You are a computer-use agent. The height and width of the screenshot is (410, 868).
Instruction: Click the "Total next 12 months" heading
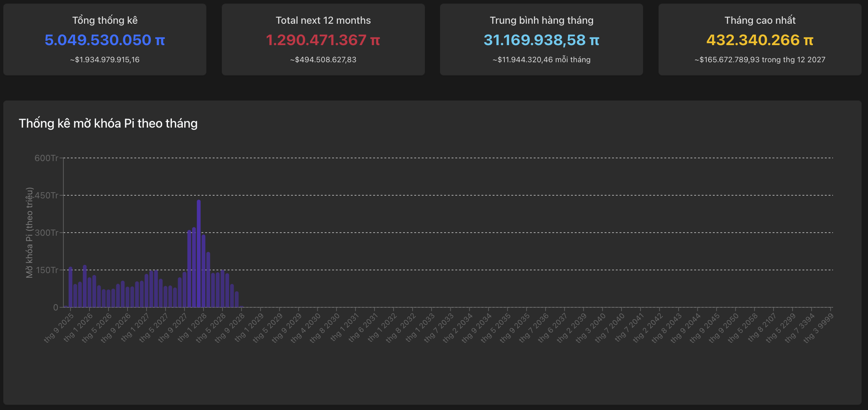click(x=323, y=20)
